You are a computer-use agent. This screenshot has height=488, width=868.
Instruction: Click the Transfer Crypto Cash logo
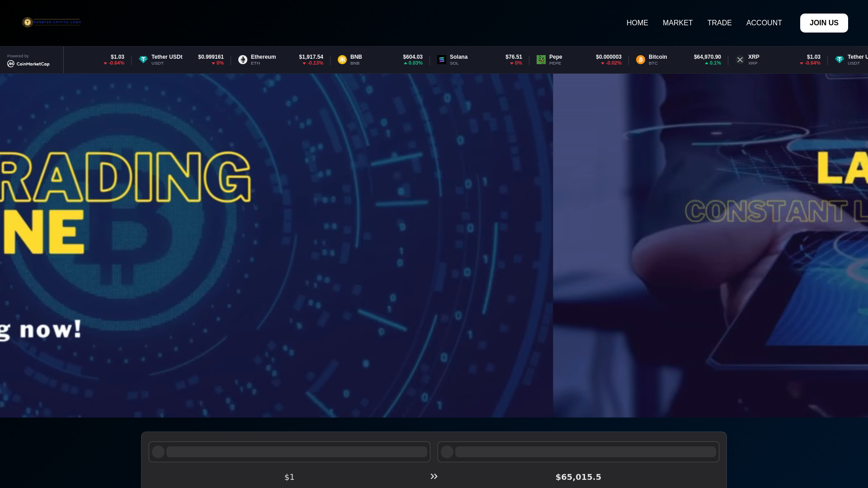[52, 22]
